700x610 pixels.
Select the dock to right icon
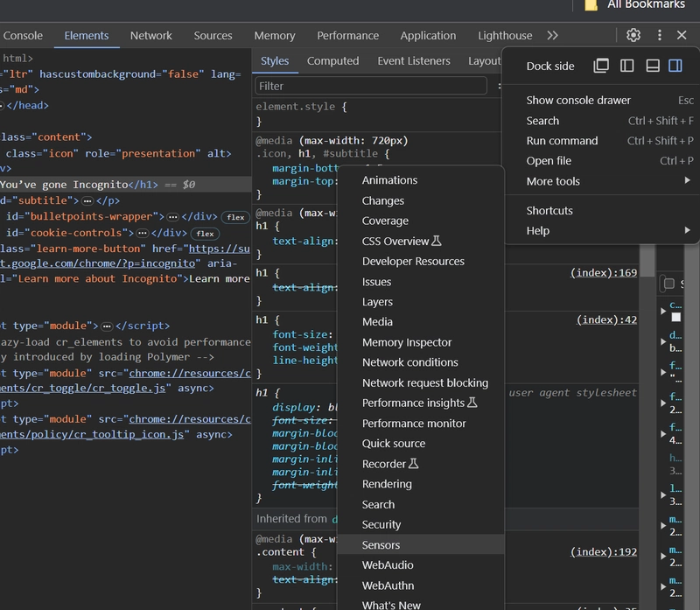[675, 66]
